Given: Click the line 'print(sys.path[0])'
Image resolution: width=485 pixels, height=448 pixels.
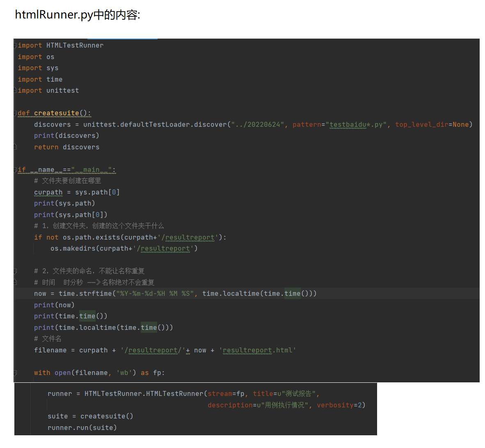Looking at the screenshot, I should coord(71,215).
